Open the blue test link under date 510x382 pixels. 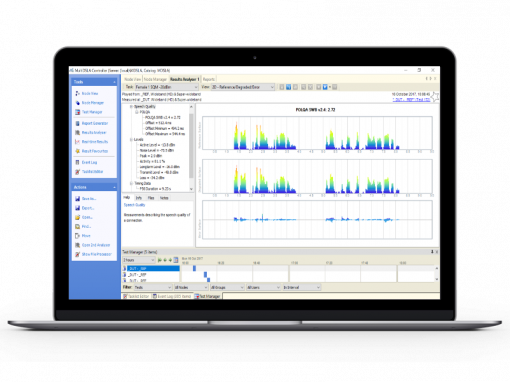click(411, 100)
